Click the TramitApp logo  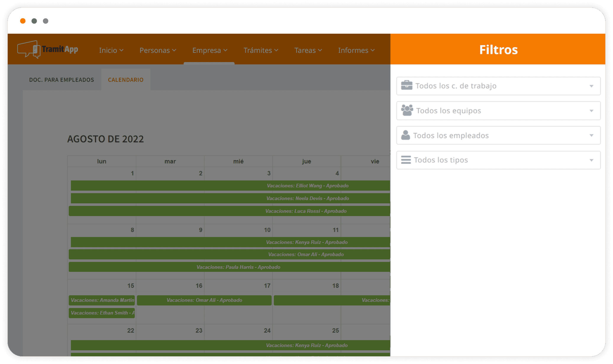(47, 49)
